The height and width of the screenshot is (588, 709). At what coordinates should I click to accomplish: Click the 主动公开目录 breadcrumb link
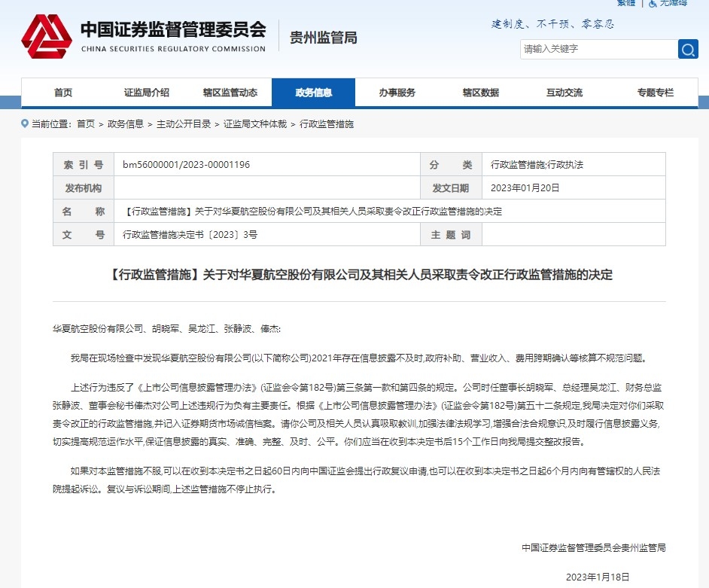click(x=184, y=123)
